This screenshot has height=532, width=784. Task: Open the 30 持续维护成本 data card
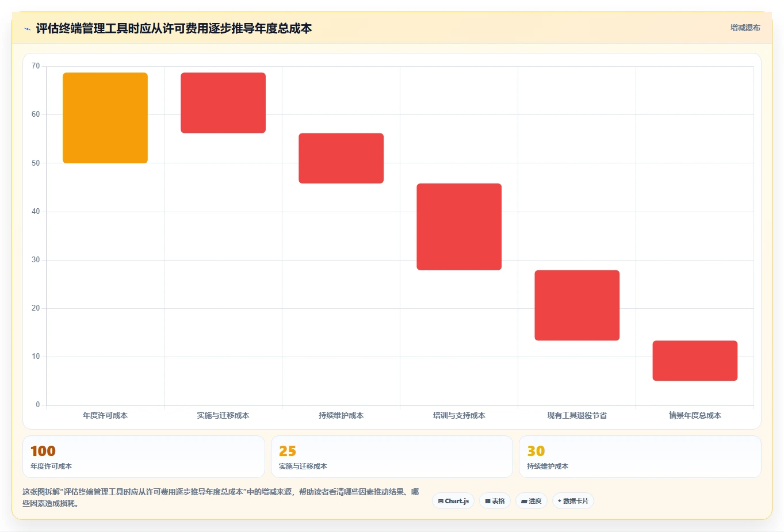[x=640, y=457]
